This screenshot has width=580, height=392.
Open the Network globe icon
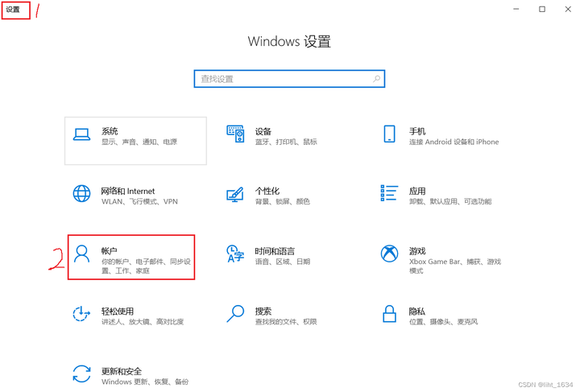tap(81, 194)
